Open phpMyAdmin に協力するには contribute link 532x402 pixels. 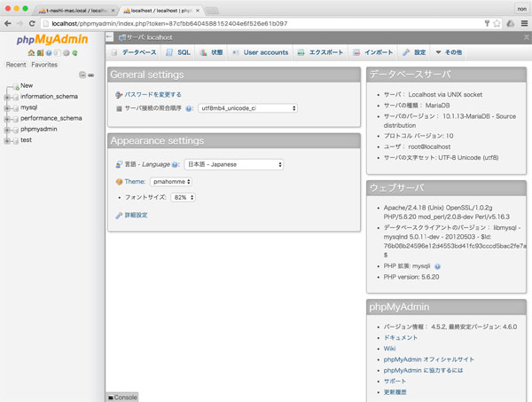click(423, 370)
